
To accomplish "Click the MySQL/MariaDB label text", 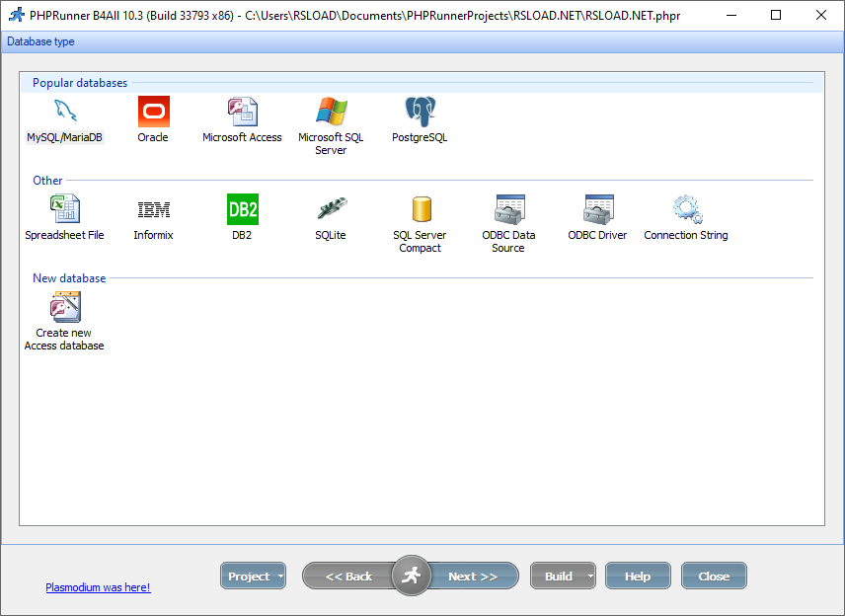I will point(65,137).
